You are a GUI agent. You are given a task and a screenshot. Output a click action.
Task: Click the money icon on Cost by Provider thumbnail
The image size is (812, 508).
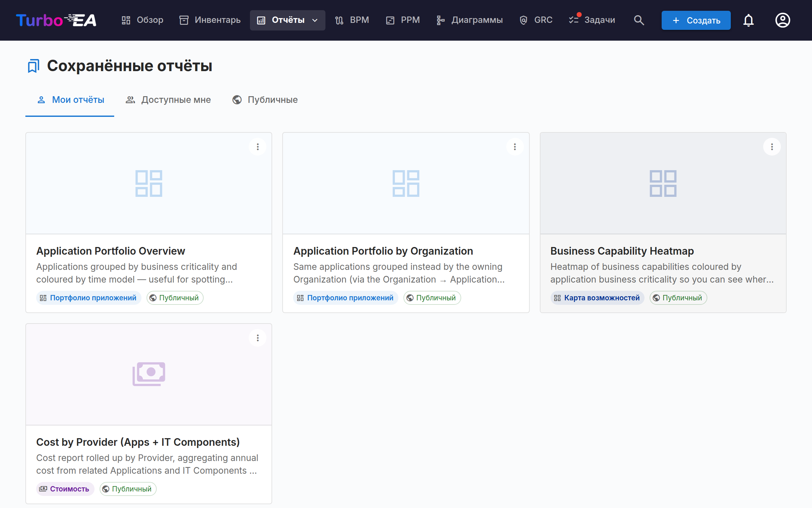(x=149, y=374)
